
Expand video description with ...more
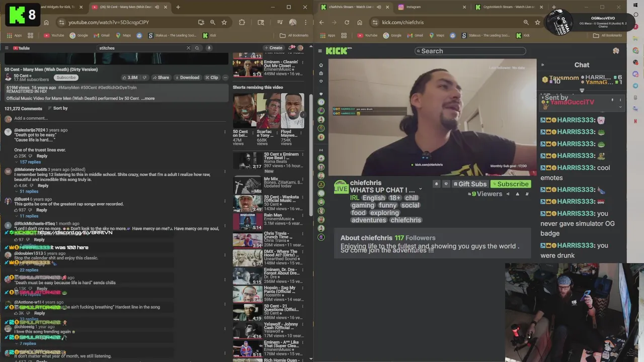coord(148,99)
